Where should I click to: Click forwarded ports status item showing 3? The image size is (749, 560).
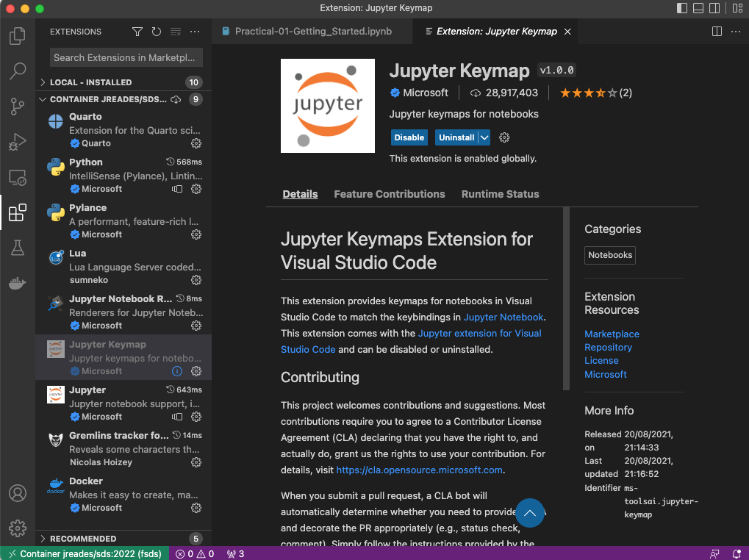tap(235, 554)
